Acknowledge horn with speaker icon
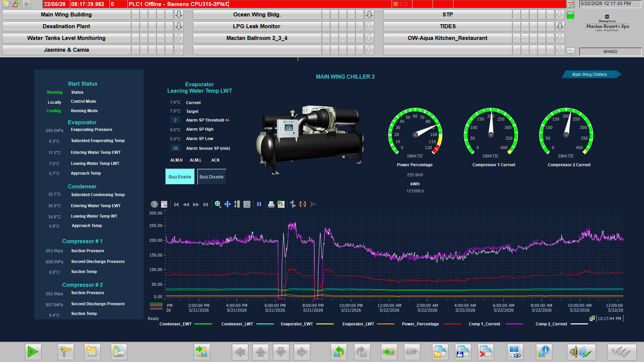The image size is (644, 362). 581,352
